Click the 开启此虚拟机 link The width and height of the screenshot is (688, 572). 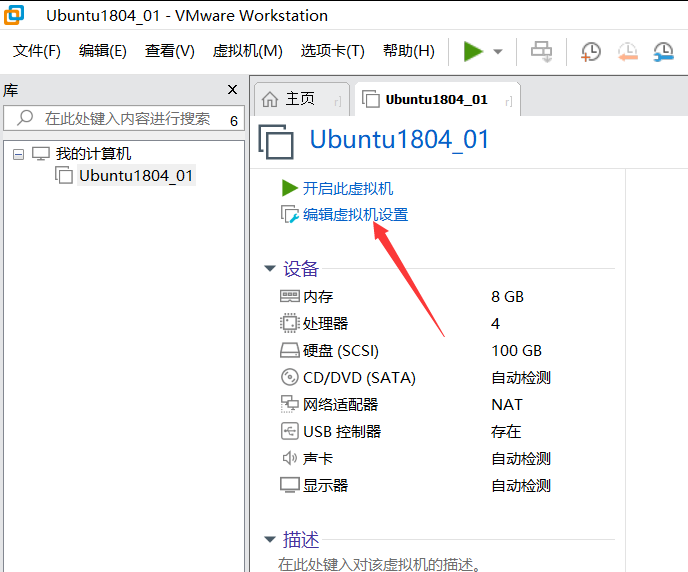point(348,189)
